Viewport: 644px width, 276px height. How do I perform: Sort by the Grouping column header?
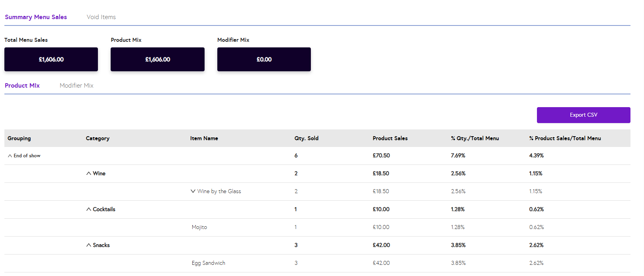click(x=19, y=138)
